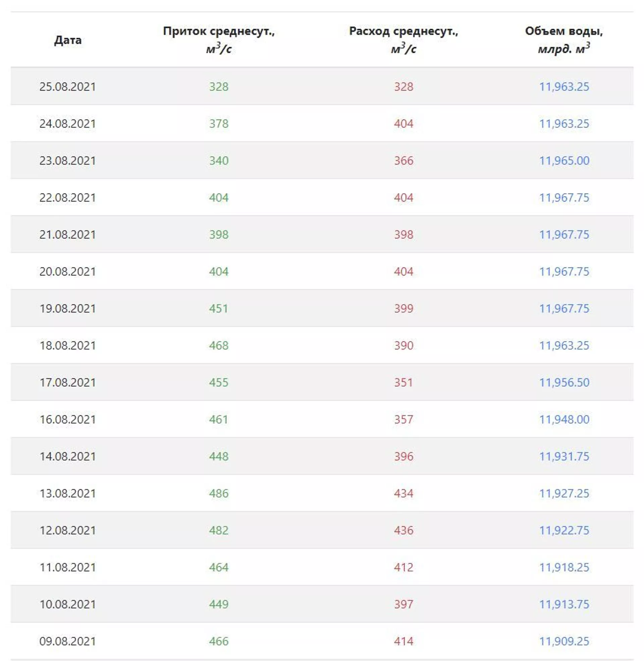
Task: Select the date cell 25.08.2021
Action: coord(68,87)
